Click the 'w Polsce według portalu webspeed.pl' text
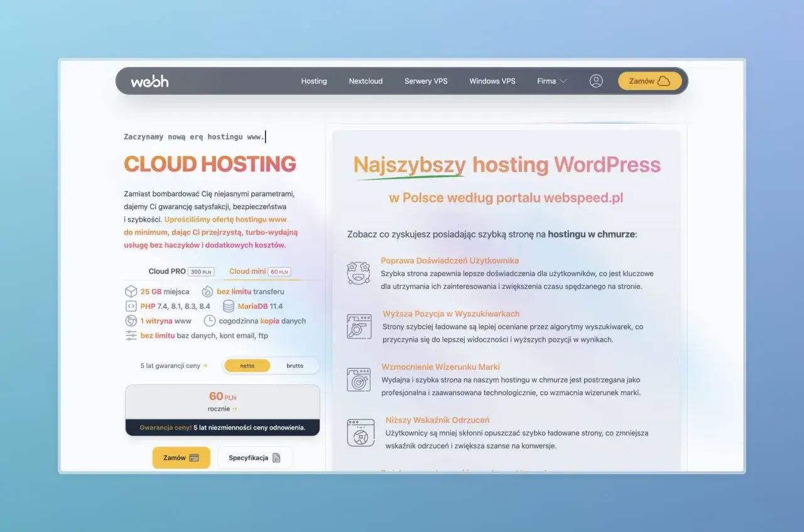 tap(506, 198)
